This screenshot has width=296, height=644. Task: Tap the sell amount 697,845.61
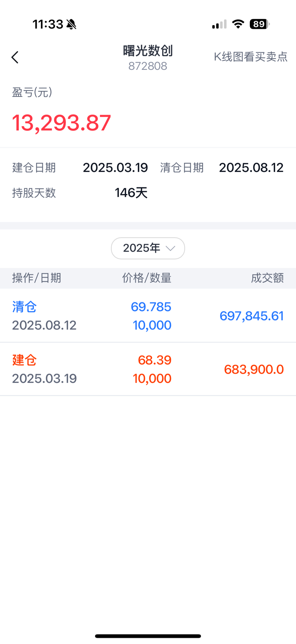252,316
